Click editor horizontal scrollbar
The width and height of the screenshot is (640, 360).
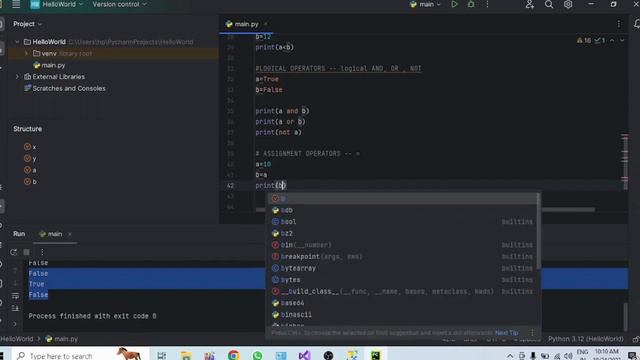(x=425, y=210)
